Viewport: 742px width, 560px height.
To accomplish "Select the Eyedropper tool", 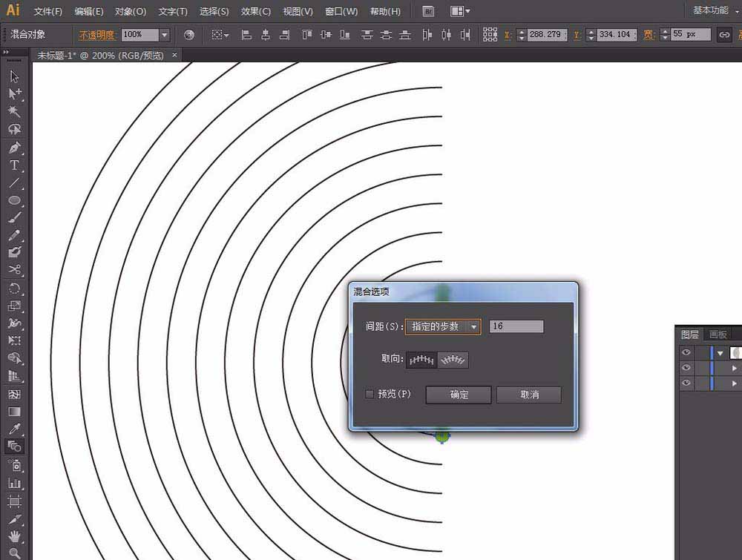I will (14, 429).
